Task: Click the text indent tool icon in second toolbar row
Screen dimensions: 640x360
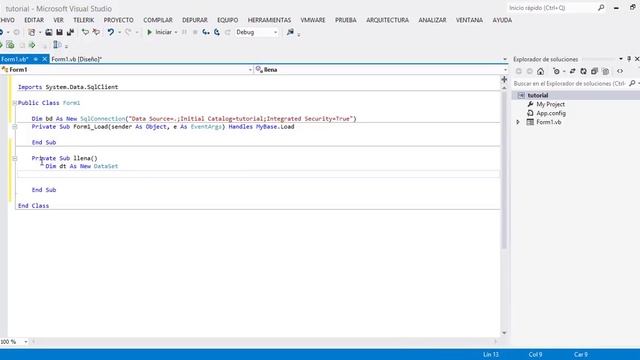Action: pos(58,45)
